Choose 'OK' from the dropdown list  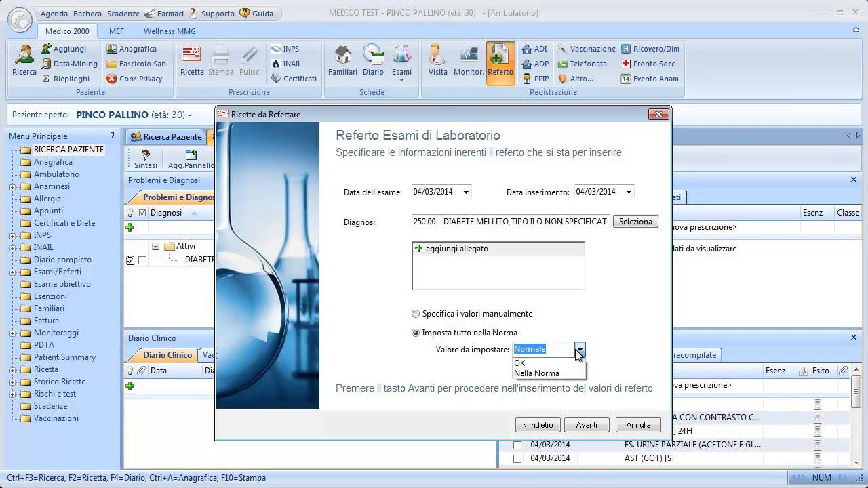click(x=549, y=363)
